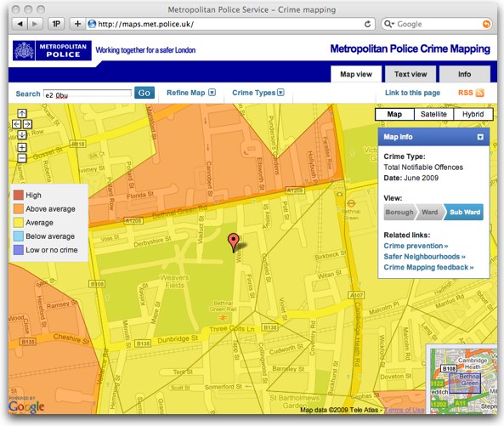504x426 pixels.
Task: Click the High crime legend swatch
Action: (x=19, y=195)
